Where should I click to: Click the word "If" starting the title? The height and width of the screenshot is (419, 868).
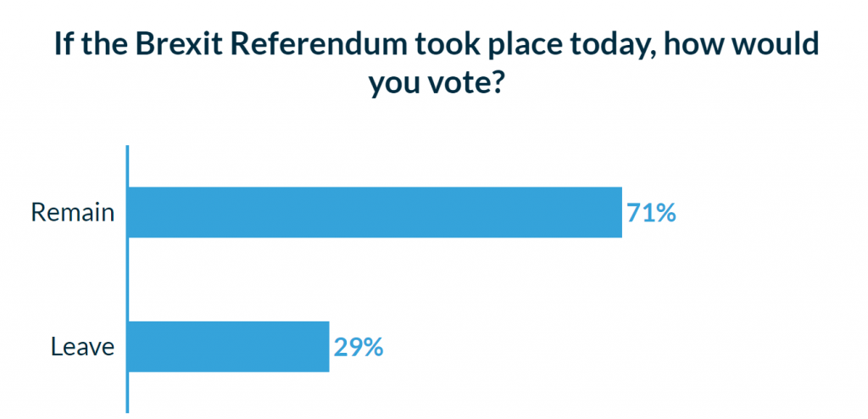click(x=62, y=44)
